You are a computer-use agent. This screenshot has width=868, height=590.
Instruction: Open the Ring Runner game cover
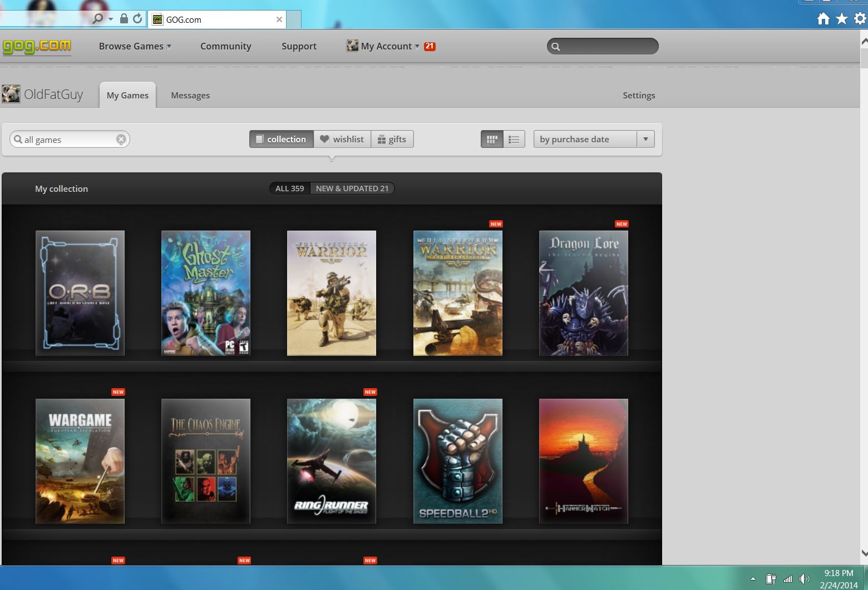tap(332, 461)
